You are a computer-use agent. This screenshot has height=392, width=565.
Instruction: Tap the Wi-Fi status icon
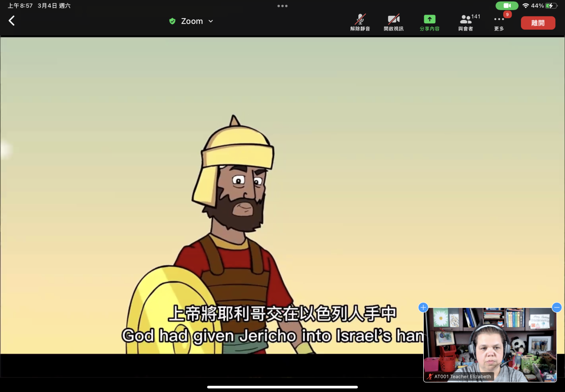coord(525,6)
